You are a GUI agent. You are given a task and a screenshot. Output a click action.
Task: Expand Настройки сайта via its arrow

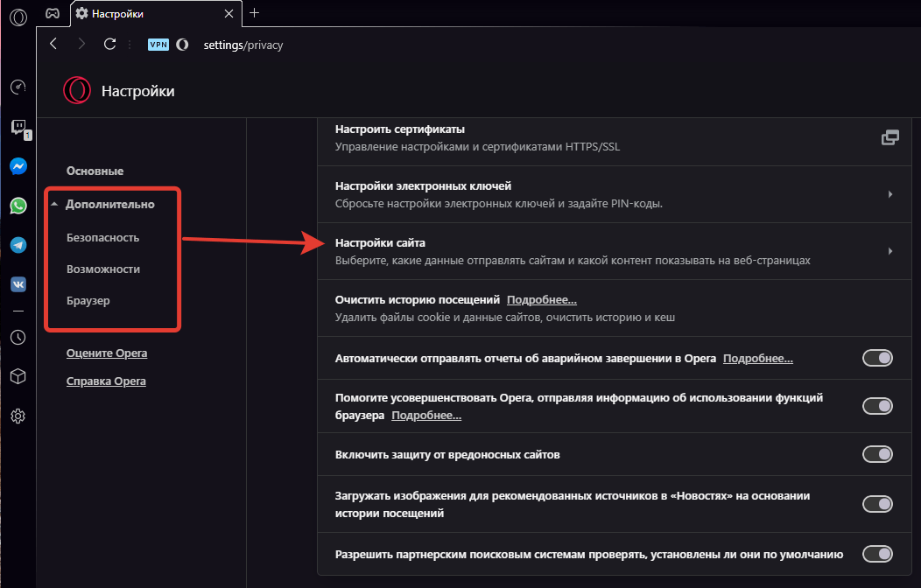point(889,251)
